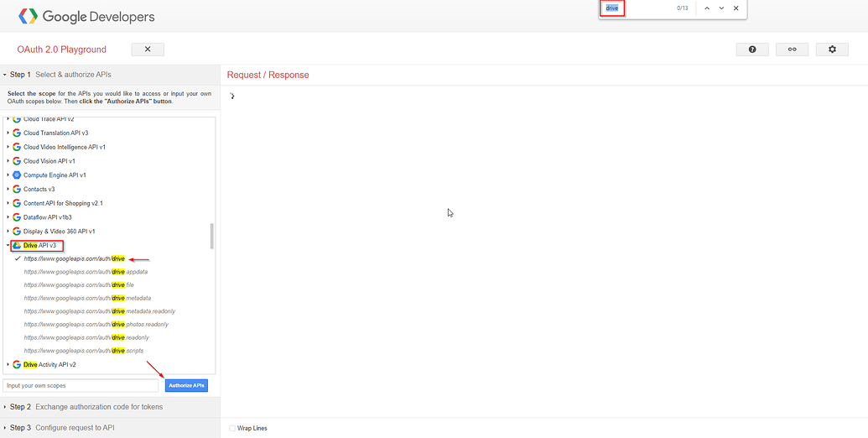Click the get link chain icon button
The width and height of the screenshot is (868, 438).
click(x=793, y=50)
